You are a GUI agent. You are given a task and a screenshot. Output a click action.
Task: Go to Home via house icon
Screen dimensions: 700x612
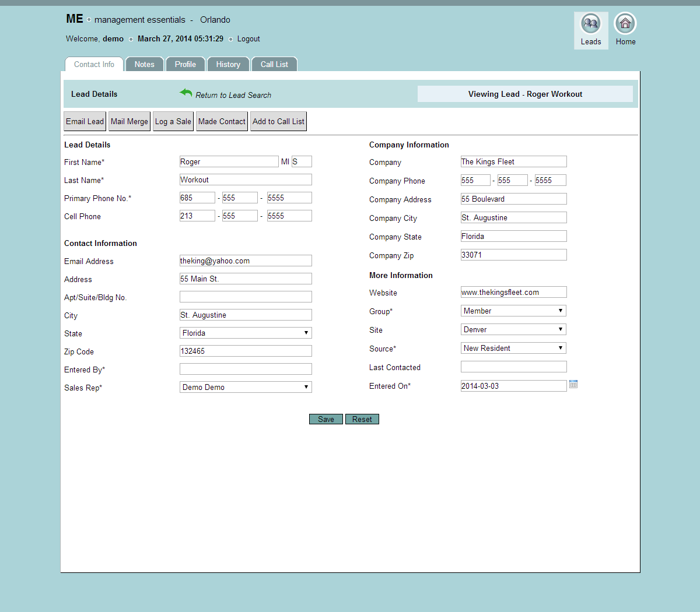[x=625, y=24]
